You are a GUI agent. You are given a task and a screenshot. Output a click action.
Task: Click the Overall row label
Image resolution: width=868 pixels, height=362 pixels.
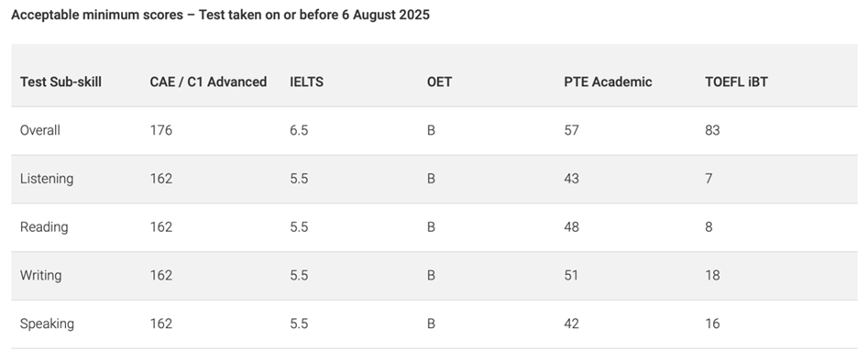[x=39, y=130]
